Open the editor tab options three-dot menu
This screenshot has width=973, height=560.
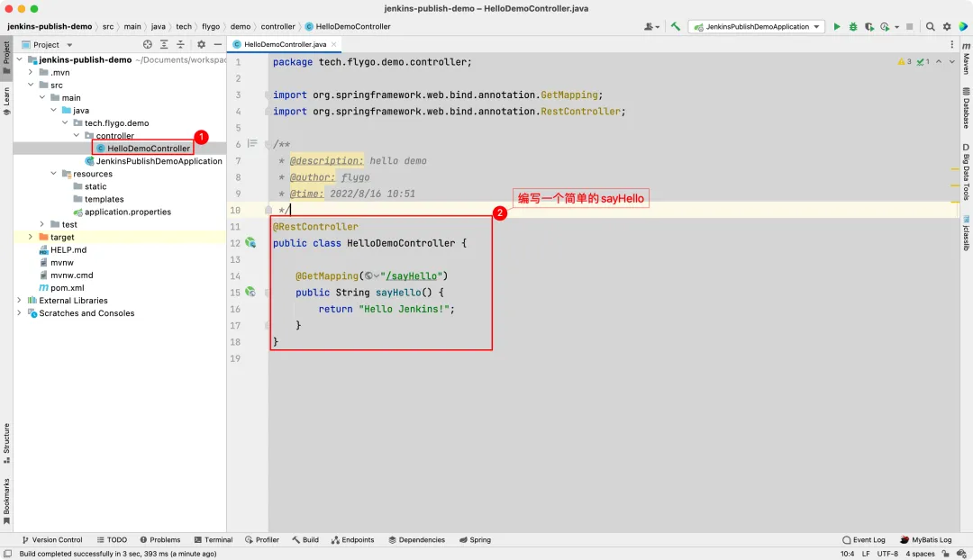[952, 45]
